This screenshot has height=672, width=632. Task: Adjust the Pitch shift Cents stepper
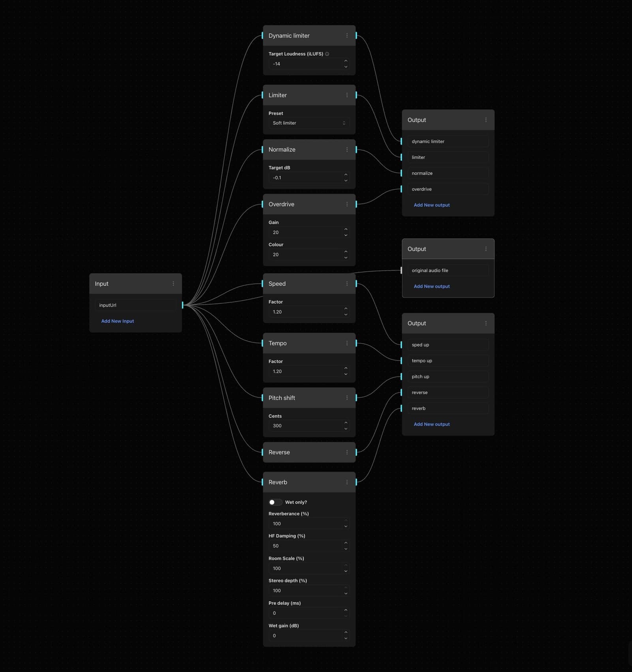point(346,423)
